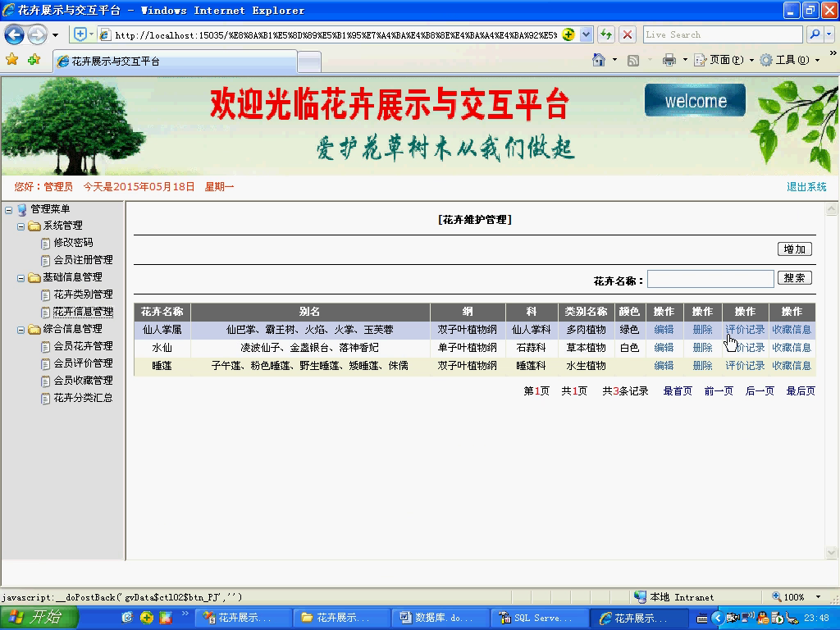Click the IE quick launch icon on taskbar
The height and width of the screenshot is (630, 840).
pos(127,618)
